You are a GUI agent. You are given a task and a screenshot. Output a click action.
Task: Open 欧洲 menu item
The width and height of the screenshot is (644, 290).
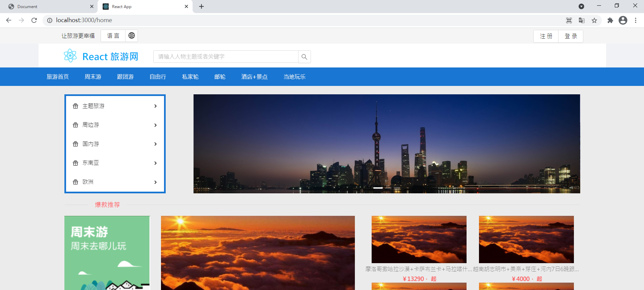(115, 182)
